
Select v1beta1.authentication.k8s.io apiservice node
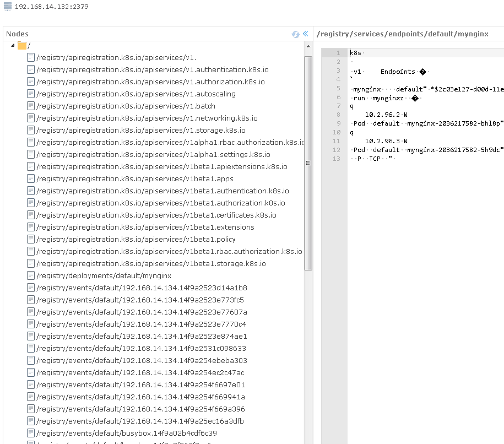click(x=162, y=191)
